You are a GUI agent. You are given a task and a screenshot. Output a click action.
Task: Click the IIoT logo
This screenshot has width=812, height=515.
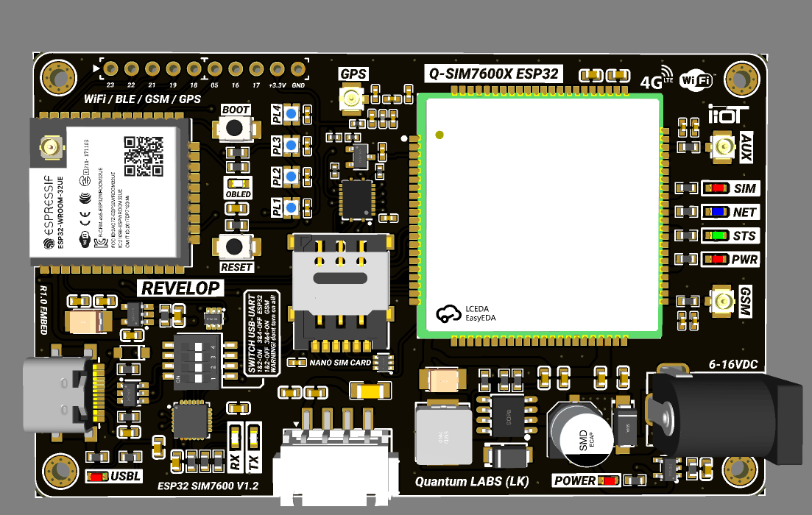(x=728, y=114)
